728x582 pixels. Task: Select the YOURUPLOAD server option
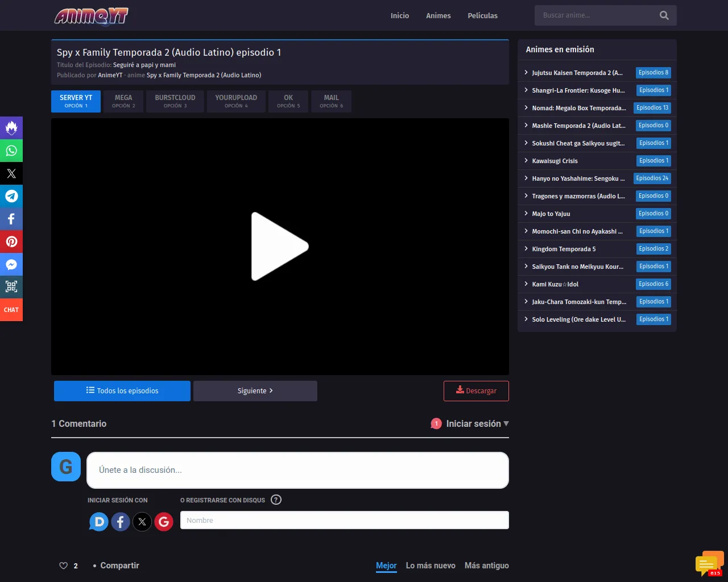tap(236, 101)
